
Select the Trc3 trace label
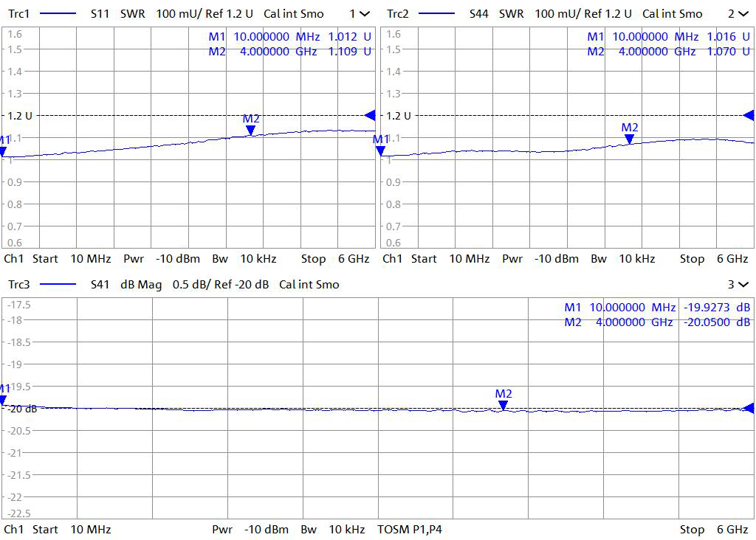click(19, 285)
